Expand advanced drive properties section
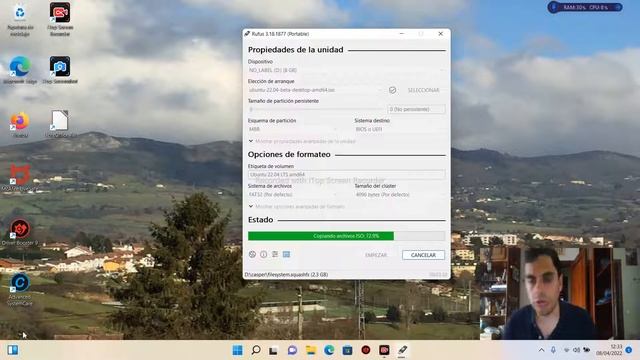 (302, 141)
